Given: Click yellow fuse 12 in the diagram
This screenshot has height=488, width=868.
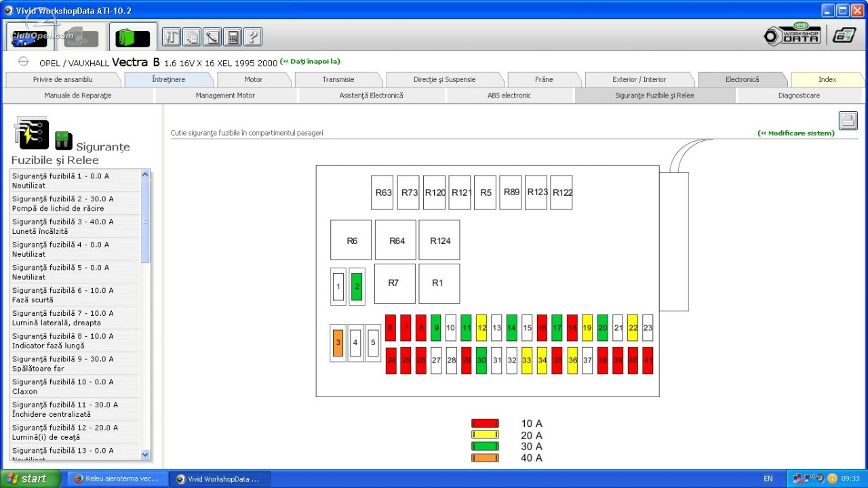Looking at the screenshot, I should pyautogui.click(x=481, y=327).
